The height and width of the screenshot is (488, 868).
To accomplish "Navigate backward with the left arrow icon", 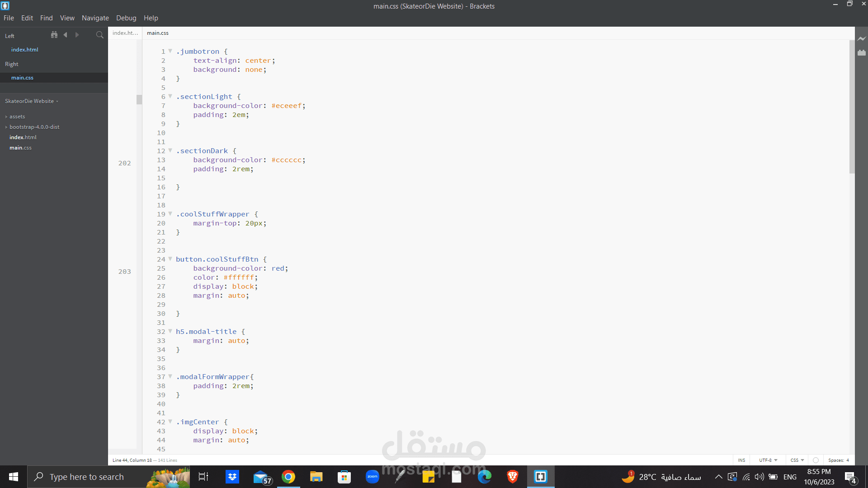I will point(66,35).
